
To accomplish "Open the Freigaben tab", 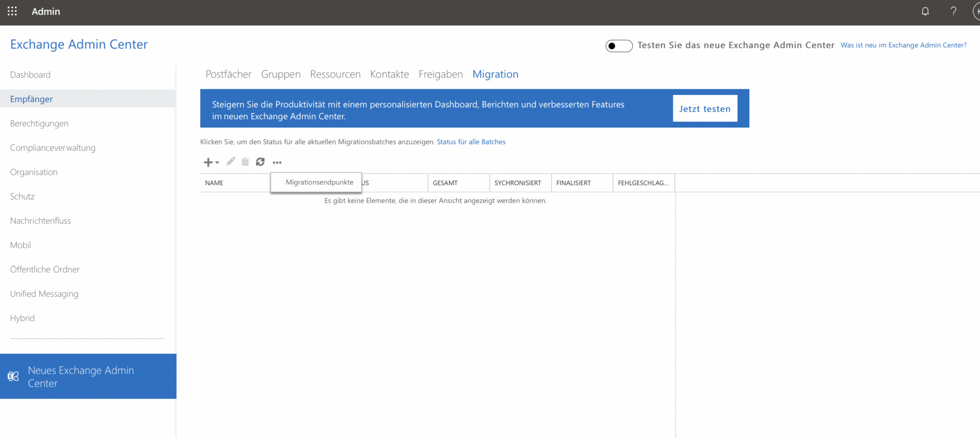I will point(440,74).
